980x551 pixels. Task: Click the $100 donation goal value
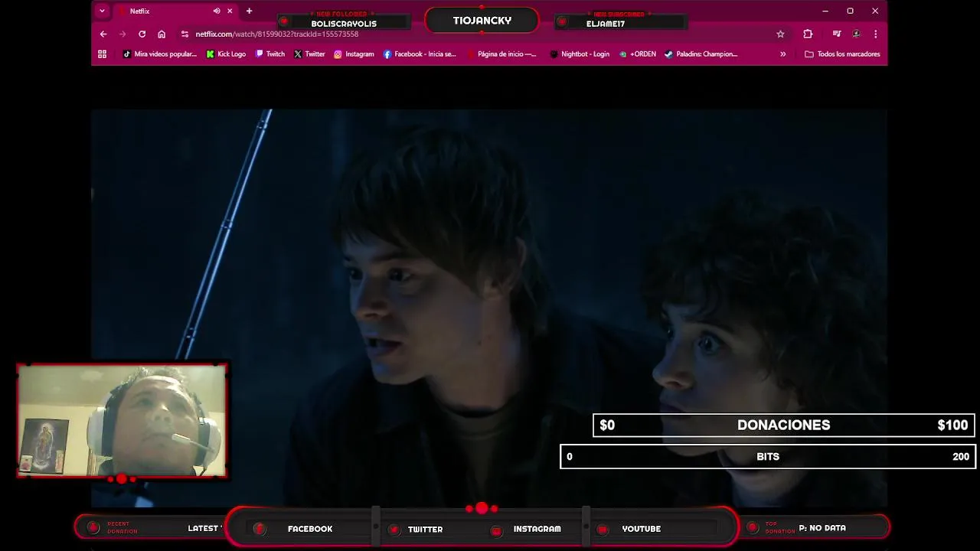pyautogui.click(x=952, y=425)
